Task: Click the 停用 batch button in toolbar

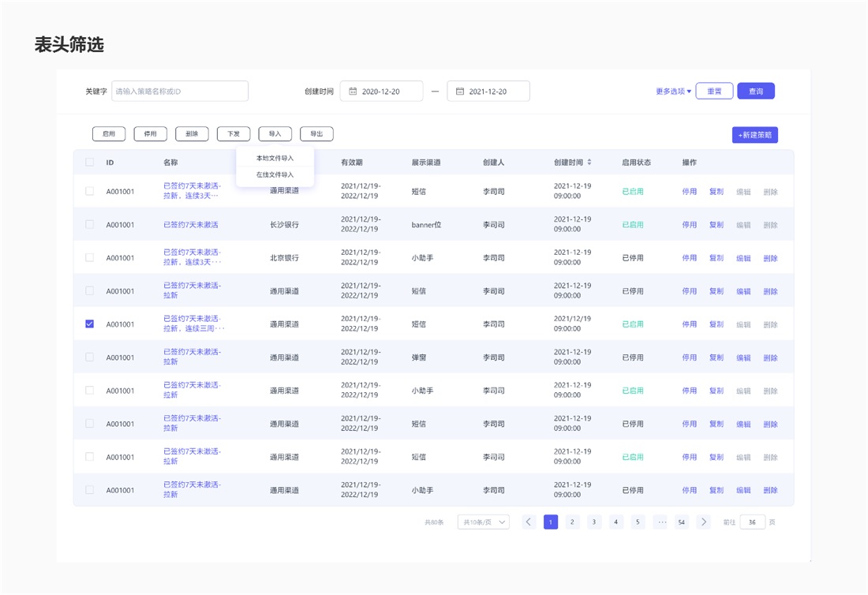Action: pos(151,134)
